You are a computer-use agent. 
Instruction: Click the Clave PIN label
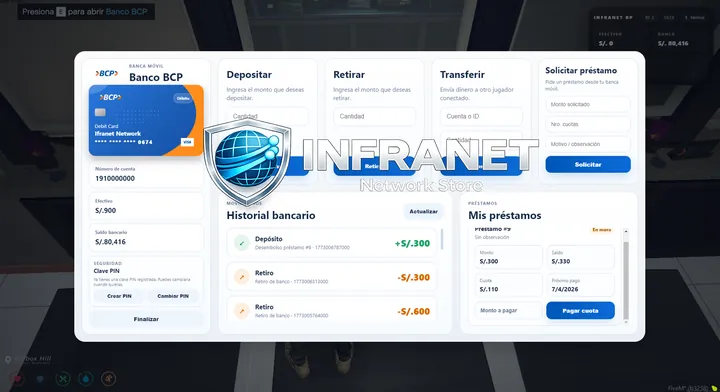tap(107, 271)
